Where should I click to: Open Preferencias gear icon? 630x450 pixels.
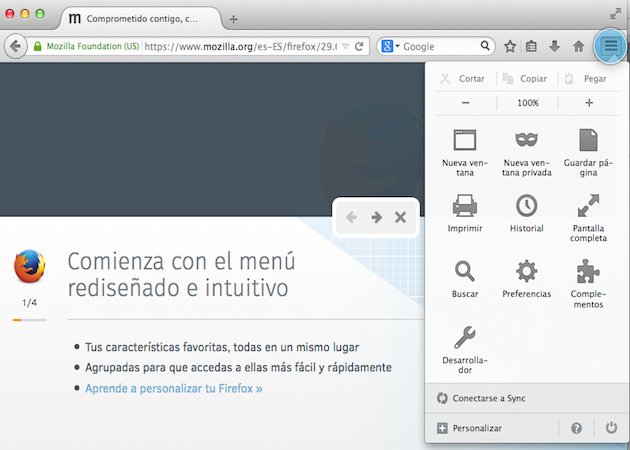pyautogui.click(x=526, y=279)
